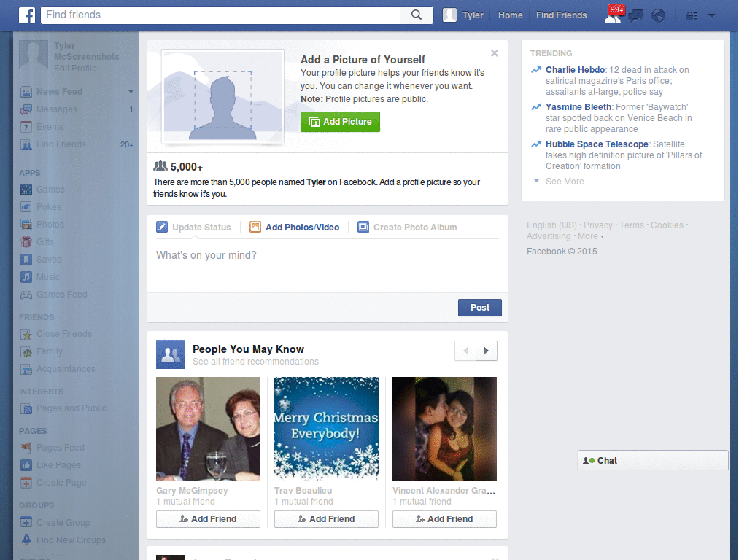
Task: Open News Feed in the left sidebar
Action: (60, 91)
